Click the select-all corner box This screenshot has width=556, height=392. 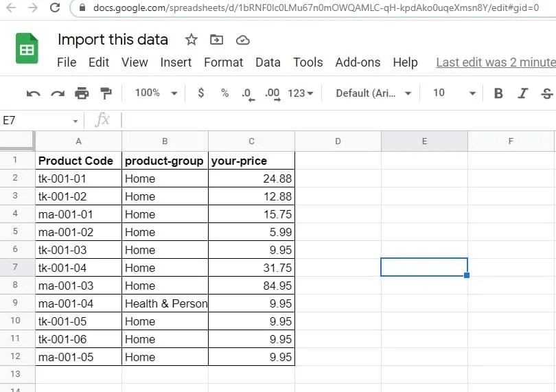point(17,141)
